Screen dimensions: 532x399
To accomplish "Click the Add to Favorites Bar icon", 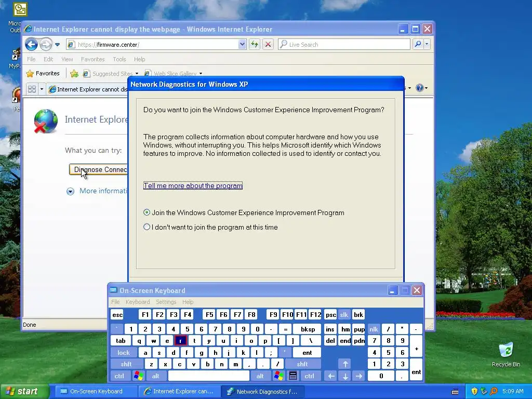I will tap(74, 73).
